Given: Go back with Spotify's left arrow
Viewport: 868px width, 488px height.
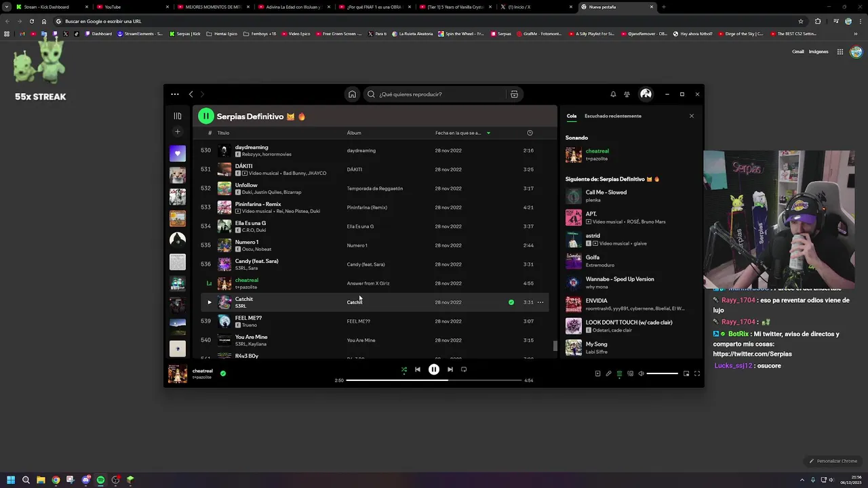Looking at the screenshot, I should click(191, 94).
